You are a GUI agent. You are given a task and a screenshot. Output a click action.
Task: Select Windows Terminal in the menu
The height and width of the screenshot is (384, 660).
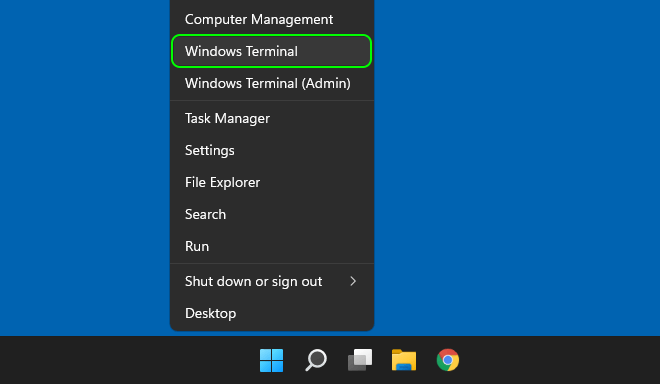(272, 51)
